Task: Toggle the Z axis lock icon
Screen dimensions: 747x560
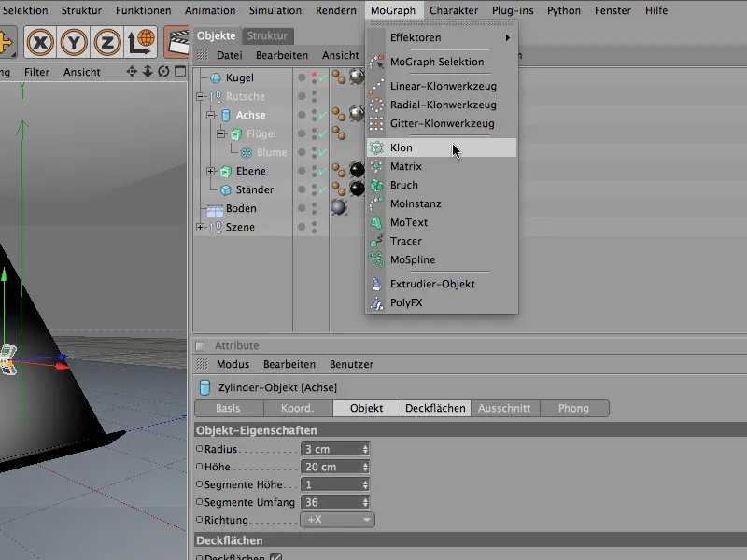Action: (x=108, y=42)
